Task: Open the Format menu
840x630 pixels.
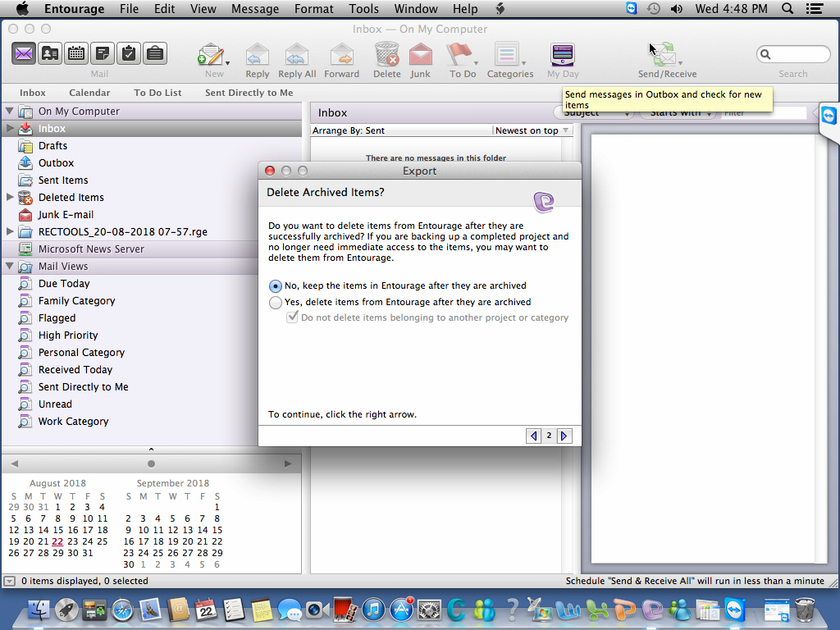Action: [x=314, y=8]
